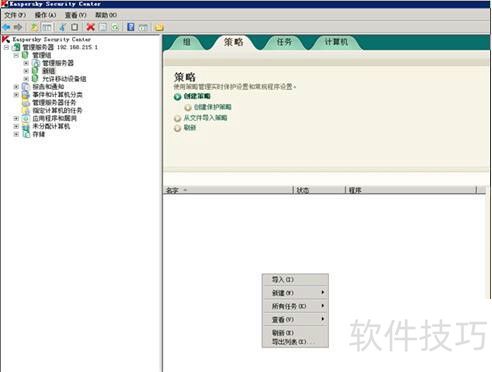Click the 刷新 link in policy panel
The height and width of the screenshot is (372, 492).
(x=190, y=128)
